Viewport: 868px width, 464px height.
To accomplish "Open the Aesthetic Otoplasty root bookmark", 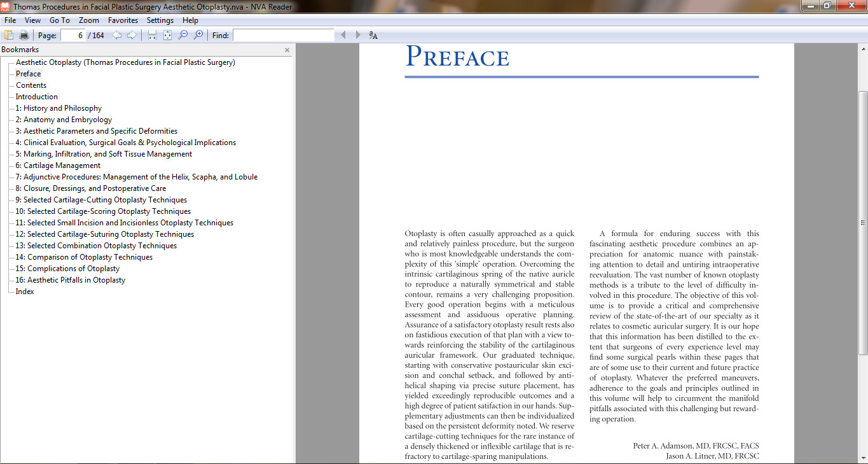I will tap(125, 62).
